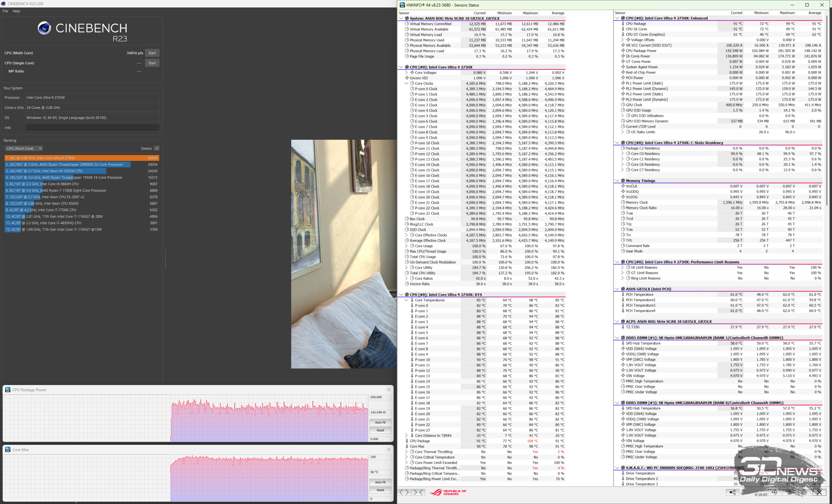Expand Core Effective Clocks row
This screenshot has width=832, height=504.
point(406,235)
